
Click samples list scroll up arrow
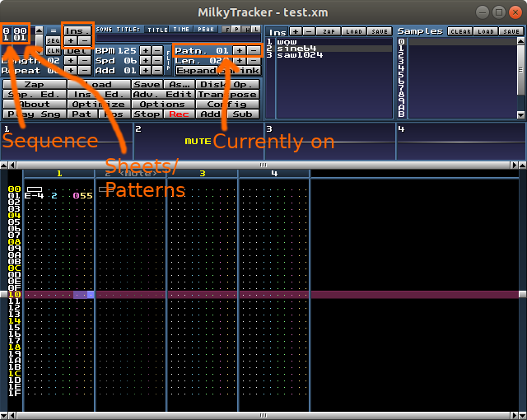tap(520, 41)
